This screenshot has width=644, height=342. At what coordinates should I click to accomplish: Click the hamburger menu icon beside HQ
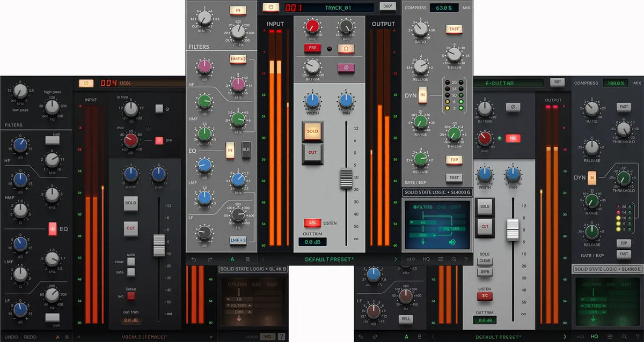click(x=441, y=259)
